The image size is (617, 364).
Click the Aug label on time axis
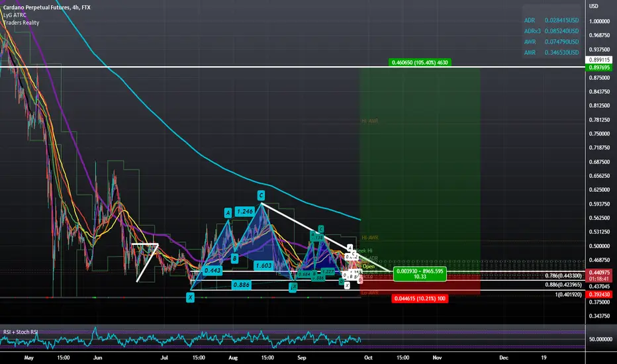233,357
